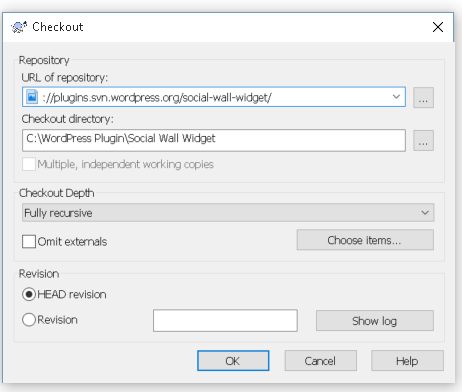
Task: Click in the Revision number input field
Action: coord(225,321)
